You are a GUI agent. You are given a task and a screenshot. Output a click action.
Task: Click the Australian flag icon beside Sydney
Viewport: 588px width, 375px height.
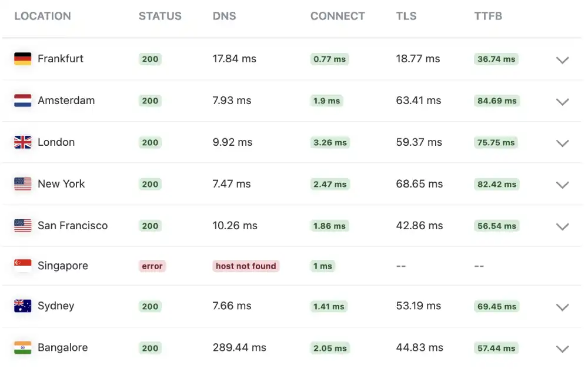(x=22, y=306)
